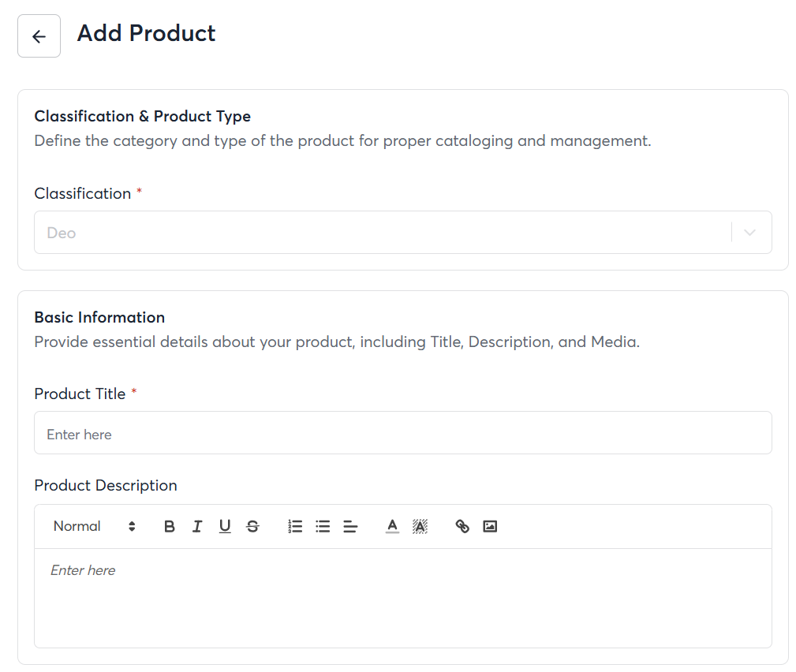Click the Classification dropdown chevron arrow

pos(750,233)
